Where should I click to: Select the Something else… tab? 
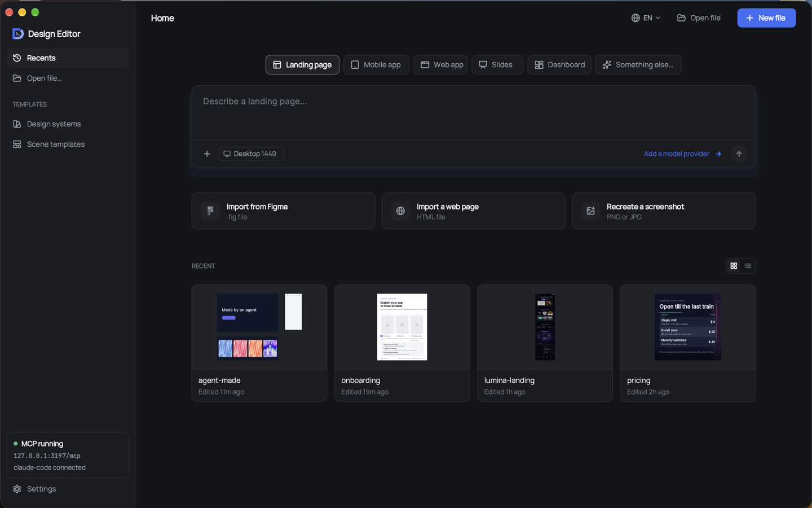point(638,65)
